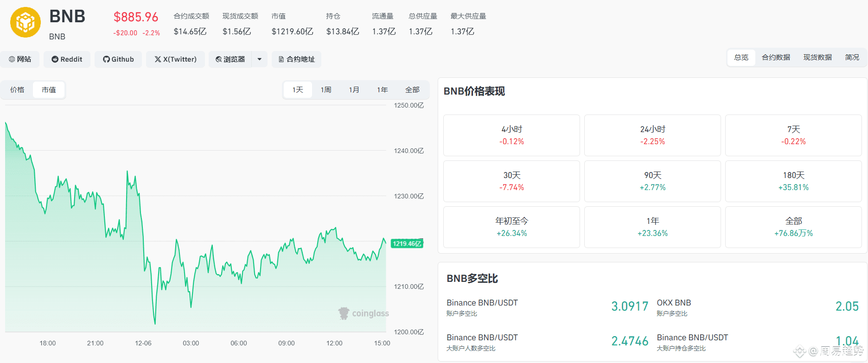868x363 pixels.
Task: Click the 1219.46亿 current value marker
Action: [407, 243]
